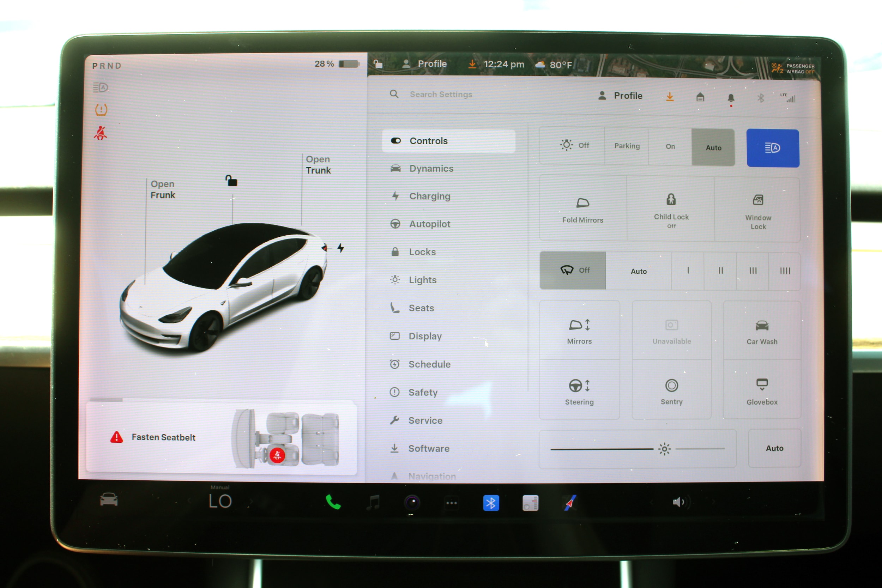Open the navigation arrow app icon
The image size is (882, 588).
coord(570,503)
